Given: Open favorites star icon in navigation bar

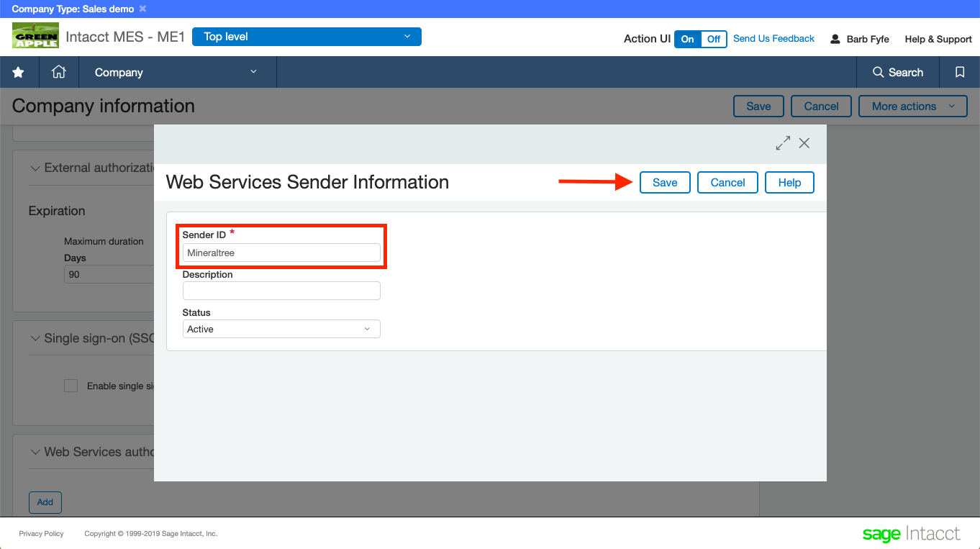Looking at the screenshot, I should pyautogui.click(x=18, y=72).
